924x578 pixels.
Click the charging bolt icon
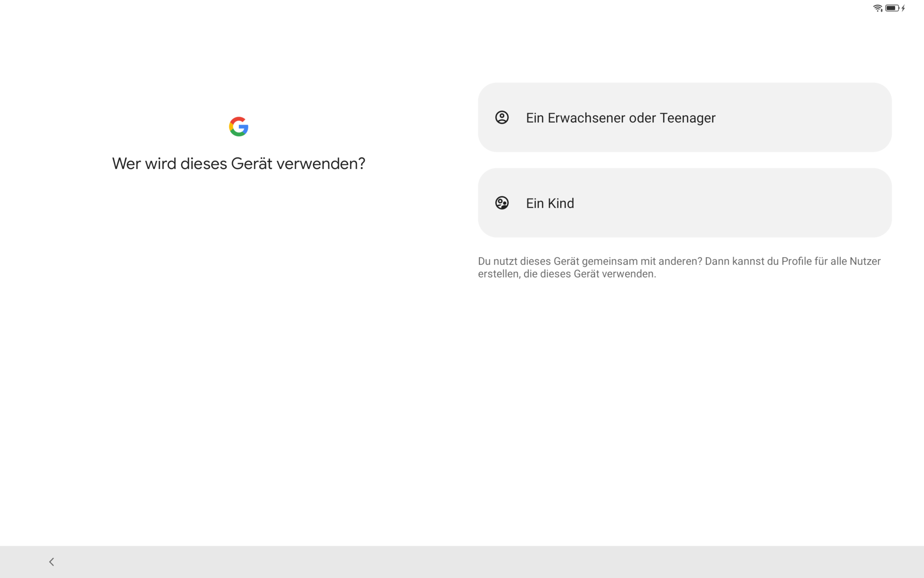click(903, 8)
